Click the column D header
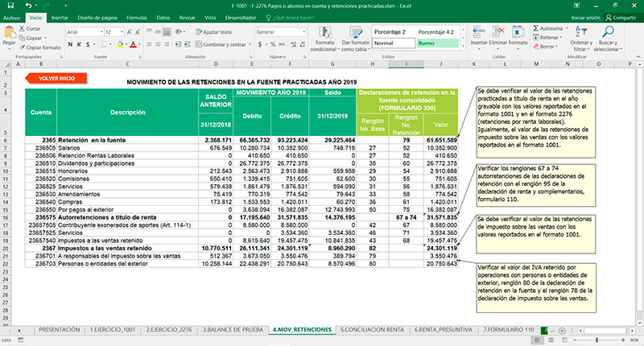The height and width of the screenshot is (346, 644). 216,64
